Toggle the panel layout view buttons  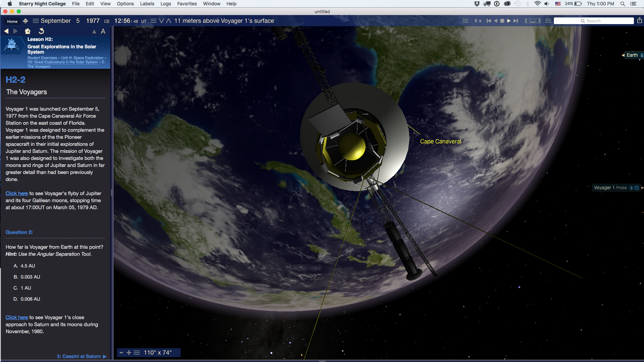click(x=533, y=21)
